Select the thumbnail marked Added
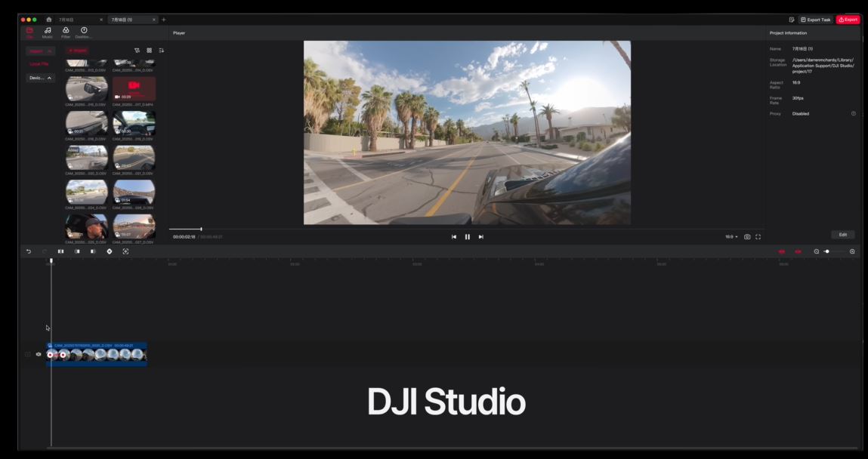The height and width of the screenshot is (459, 868). click(86, 158)
